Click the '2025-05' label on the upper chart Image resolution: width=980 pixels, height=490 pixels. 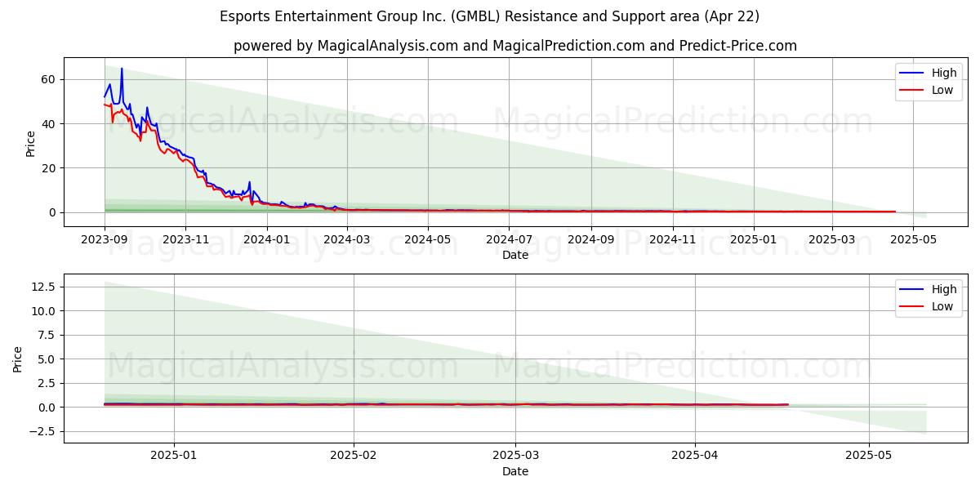click(x=913, y=239)
